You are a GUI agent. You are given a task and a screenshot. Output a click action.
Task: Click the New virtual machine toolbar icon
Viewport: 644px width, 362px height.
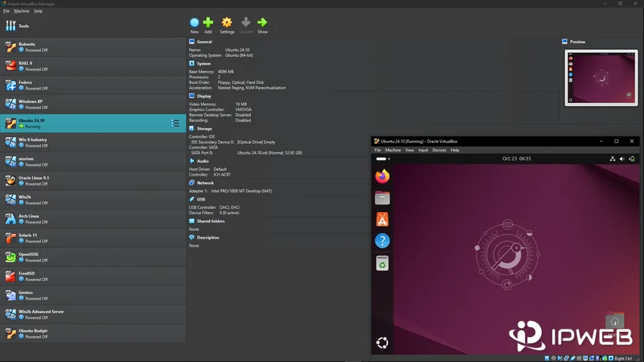pyautogui.click(x=194, y=22)
